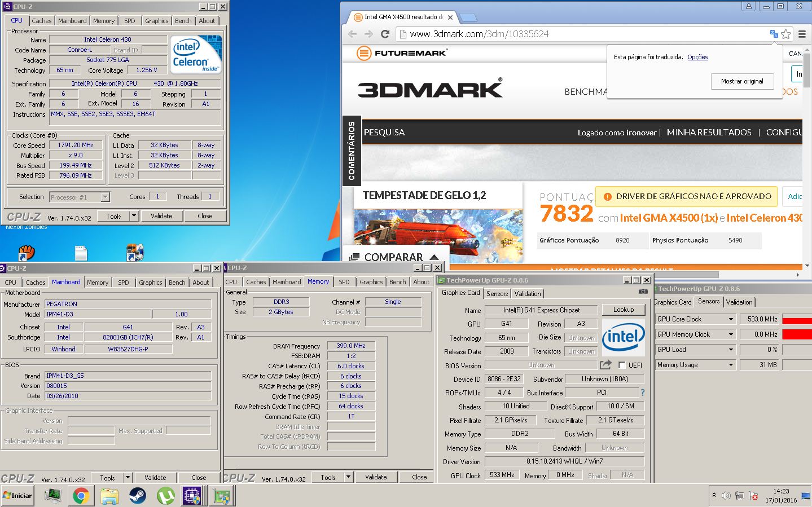Click the Bus Interface question mark
The height and width of the screenshot is (507, 812).
(x=642, y=393)
